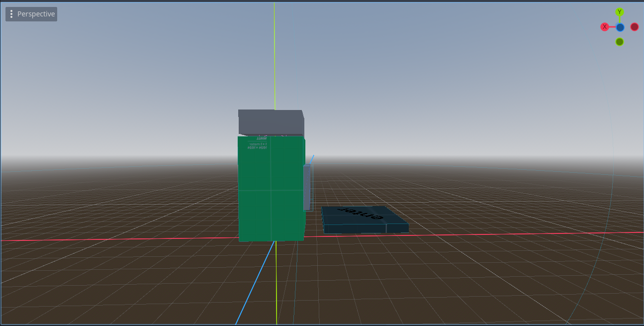Select the large green box mesh
The height and width of the screenshot is (326, 644).
point(271,189)
